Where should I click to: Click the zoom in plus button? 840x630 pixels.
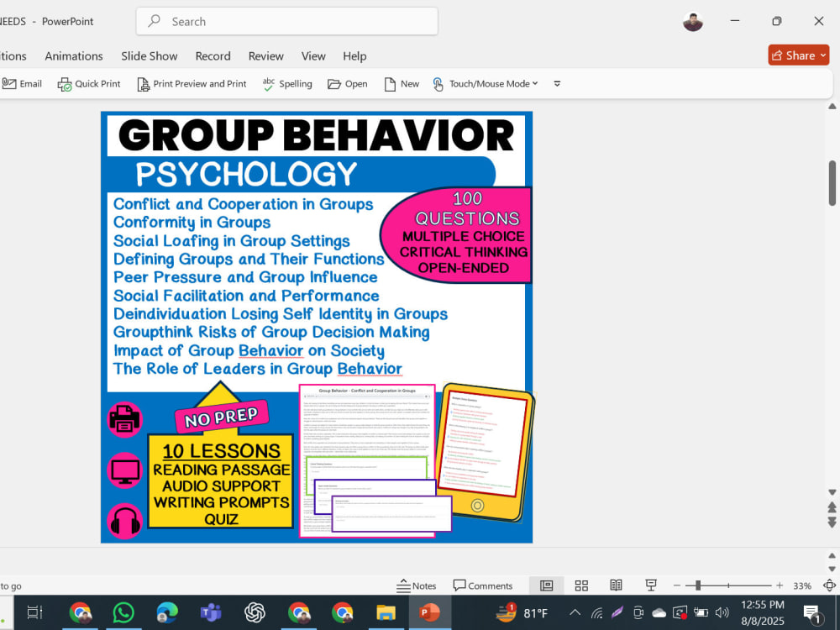click(780, 585)
